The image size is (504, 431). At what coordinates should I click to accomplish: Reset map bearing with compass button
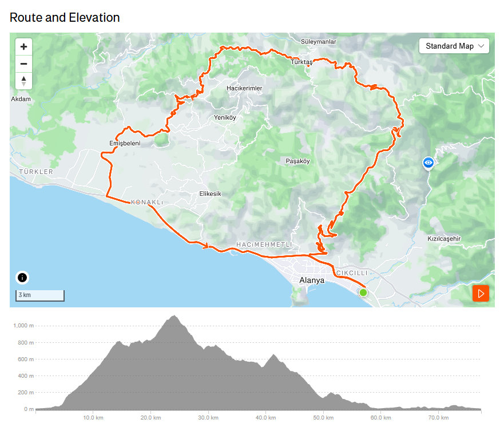(23, 81)
